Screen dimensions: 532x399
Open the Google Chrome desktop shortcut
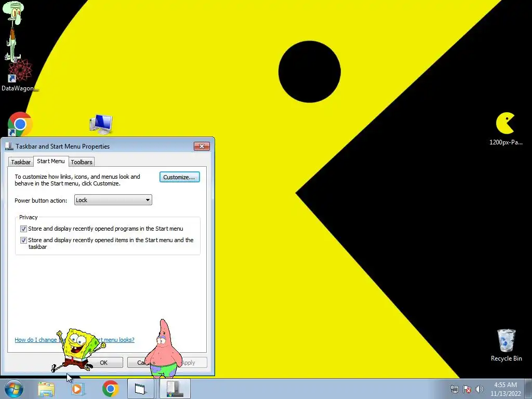tap(20, 124)
